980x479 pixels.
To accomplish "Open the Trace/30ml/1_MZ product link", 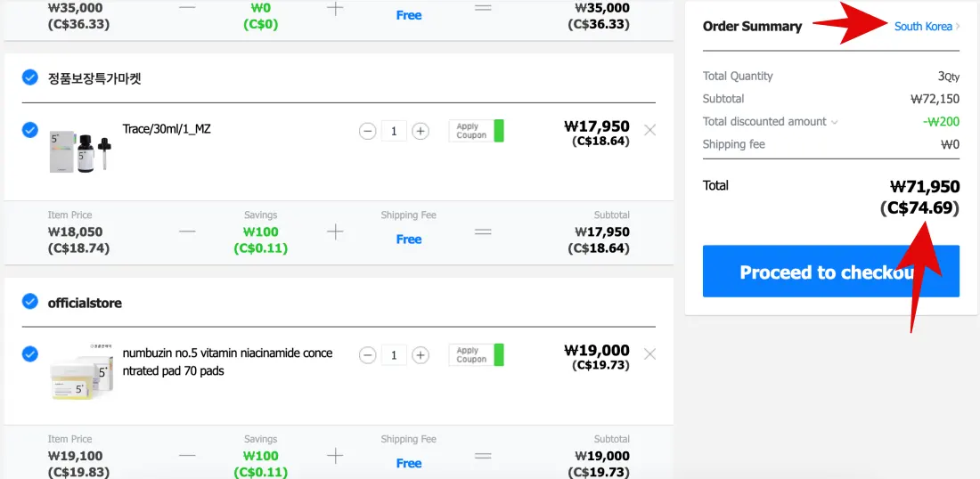I will 167,129.
